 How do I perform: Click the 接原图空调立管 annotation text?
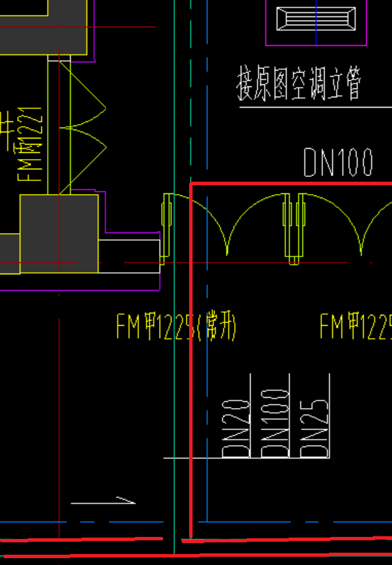click(x=299, y=84)
